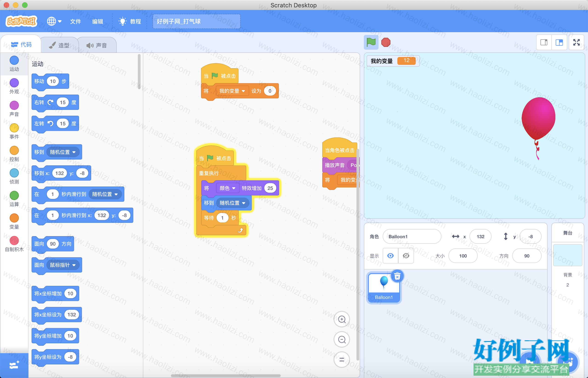This screenshot has height=378, width=588.
Task: Edit the sprite name field Balloon1
Action: (412, 236)
